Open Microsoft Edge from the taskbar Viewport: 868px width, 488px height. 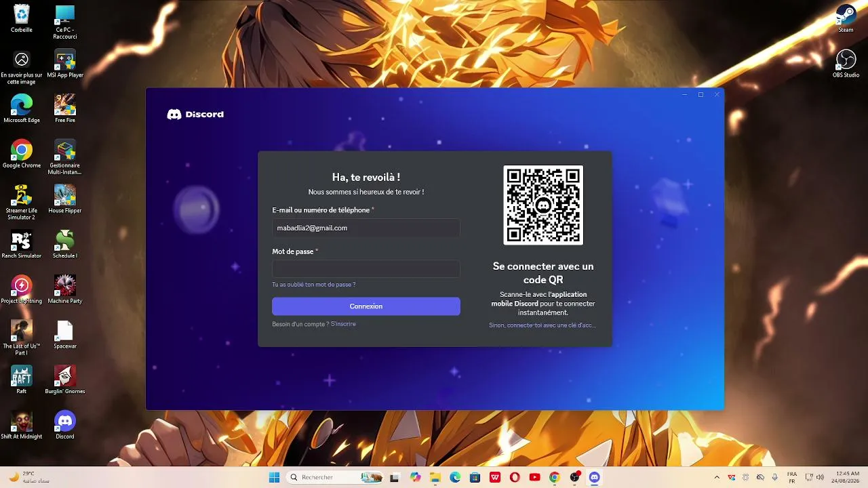click(x=455, y=477)
